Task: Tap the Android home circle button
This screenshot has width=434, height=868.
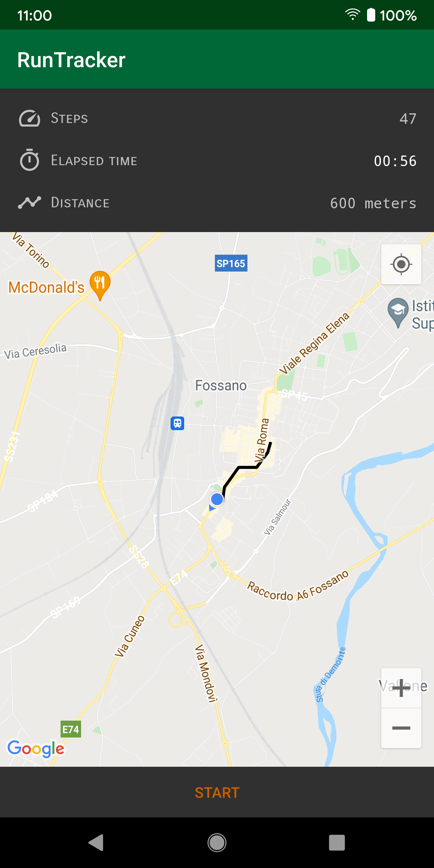Action: point(217,843)
